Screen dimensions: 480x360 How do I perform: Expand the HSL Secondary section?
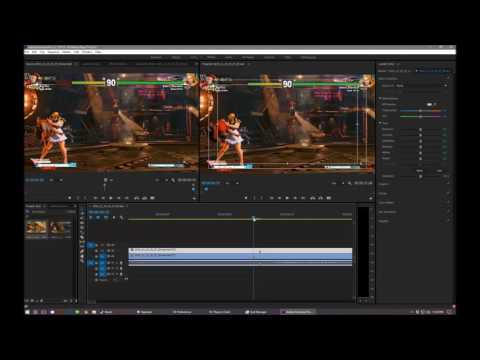tap(387, 212)
